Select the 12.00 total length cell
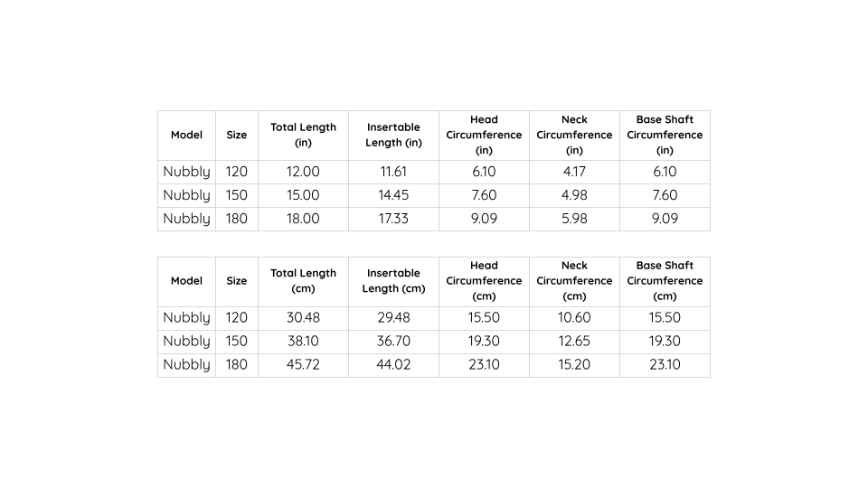Screen dimensions: 868x488 point(303,172)
